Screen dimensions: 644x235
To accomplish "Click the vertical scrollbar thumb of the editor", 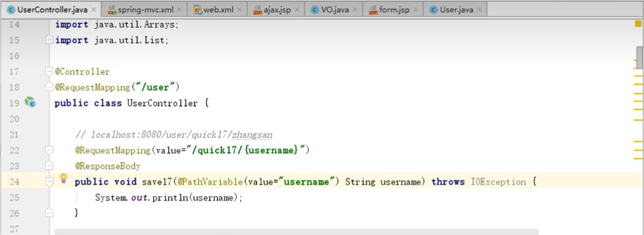I will (x=639, y=58).
